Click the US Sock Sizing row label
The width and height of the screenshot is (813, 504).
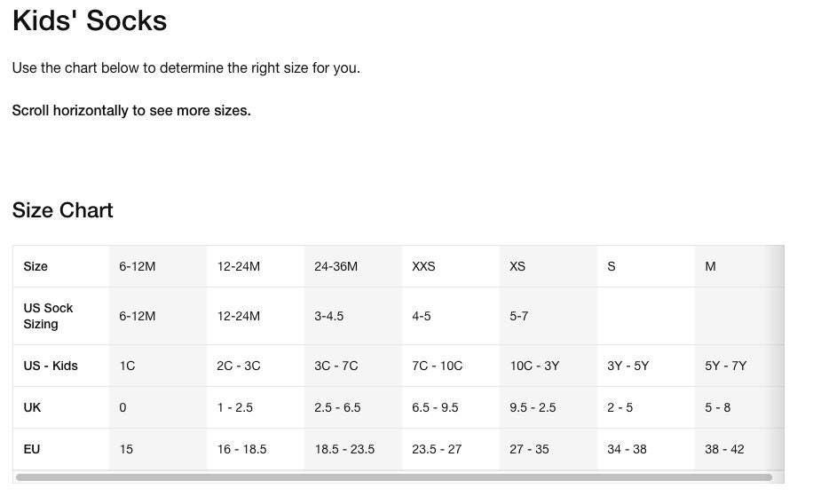pyautogui.click(x=48, y=316)
